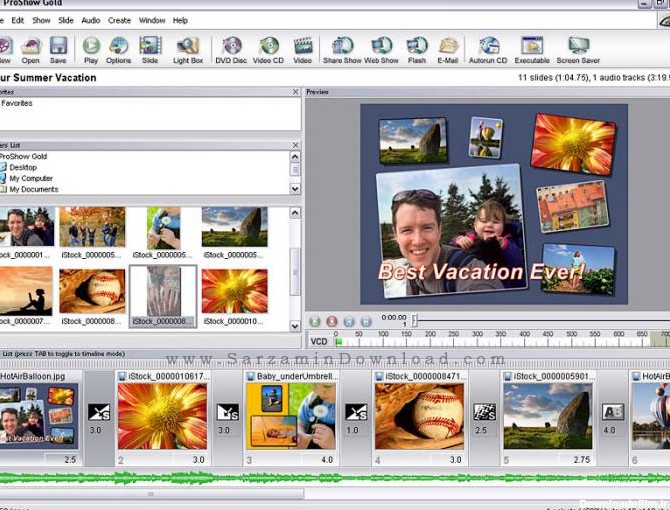Click the AB transition icon after slide 5

click(x=613, y=413)
